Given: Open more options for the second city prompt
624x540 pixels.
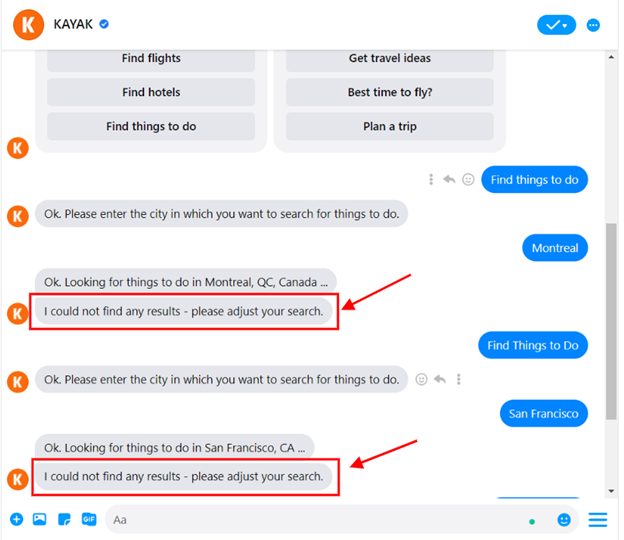Looking at the screenshot, I should click(459, 380).
